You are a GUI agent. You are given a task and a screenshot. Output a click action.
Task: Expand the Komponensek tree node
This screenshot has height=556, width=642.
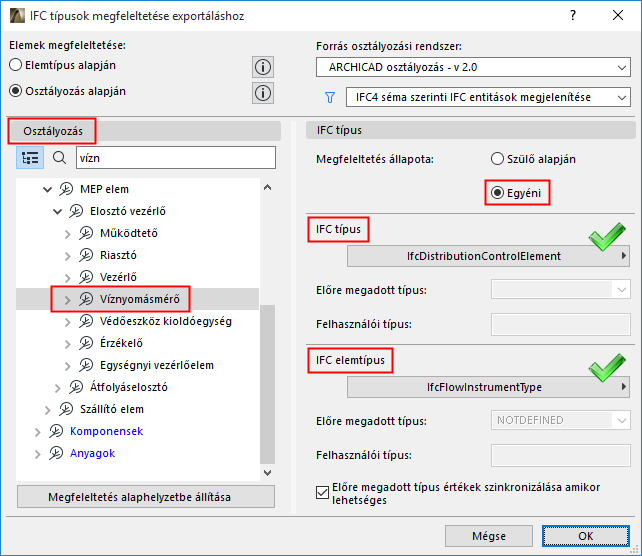[39, 431]
